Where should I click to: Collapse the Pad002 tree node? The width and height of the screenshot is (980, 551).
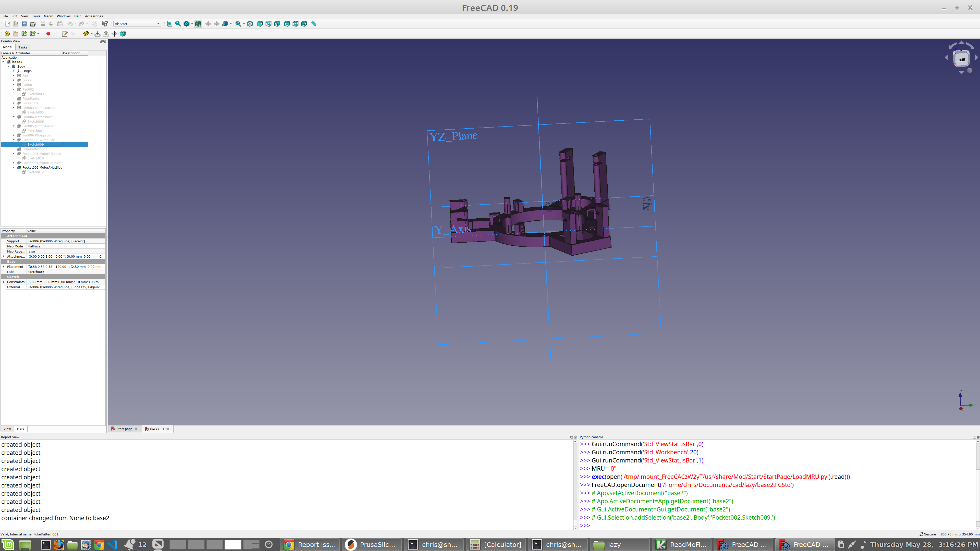(13, 89)
